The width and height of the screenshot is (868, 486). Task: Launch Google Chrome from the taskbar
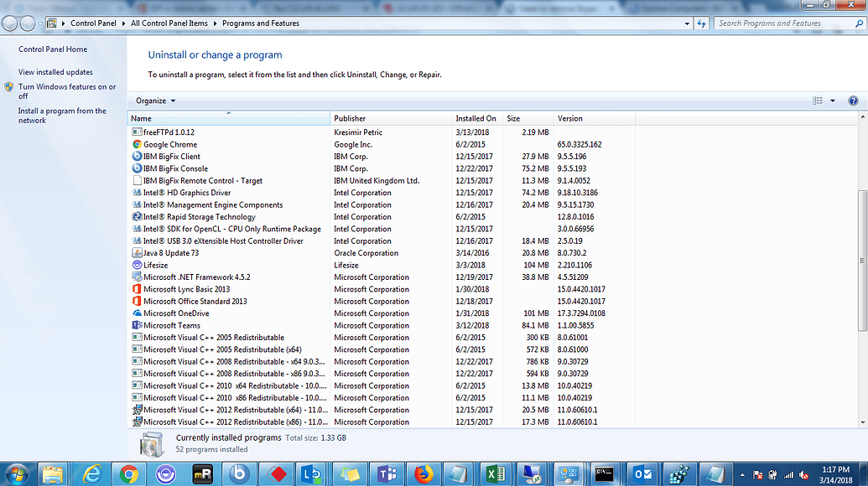pos(129,473)
